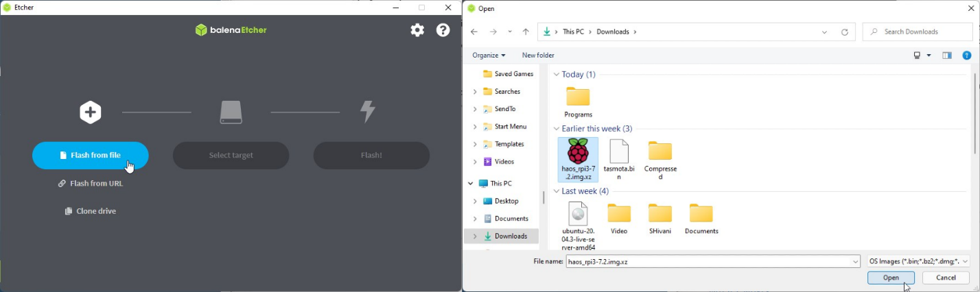Select the tasmota.bin file

click(x=619, y=160)
